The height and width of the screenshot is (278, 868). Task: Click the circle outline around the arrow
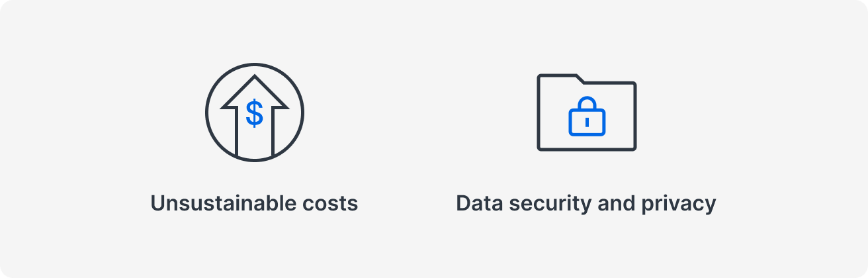tap(207, 113)
